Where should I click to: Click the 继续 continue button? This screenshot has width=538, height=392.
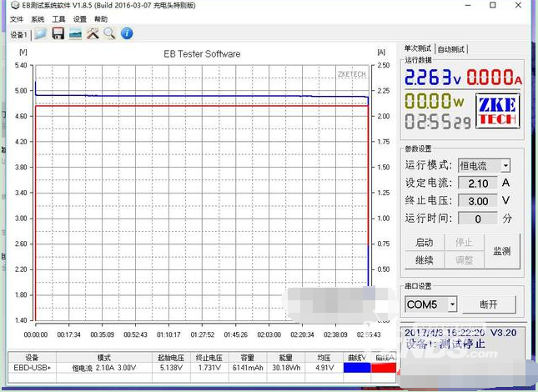click(425, 260)
